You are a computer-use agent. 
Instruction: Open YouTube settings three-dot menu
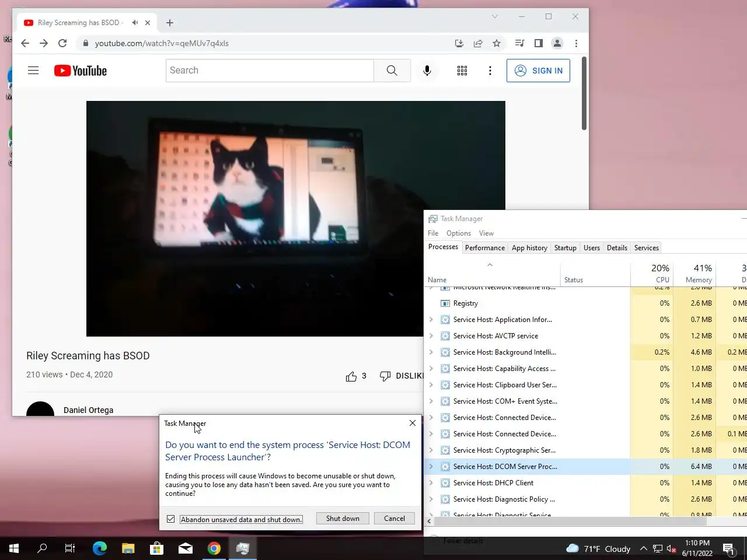coord(490,71)
